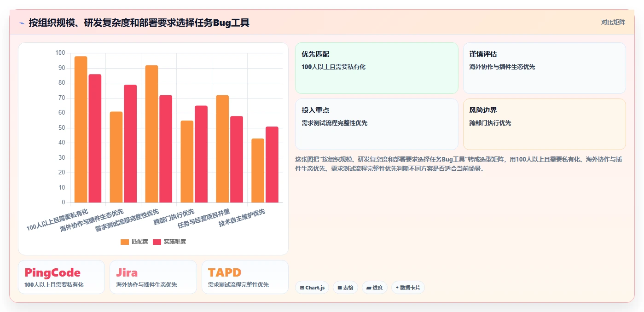The image size is (644, 312).
Task: Click the 进度 tag chip
Action: [375, 288]
